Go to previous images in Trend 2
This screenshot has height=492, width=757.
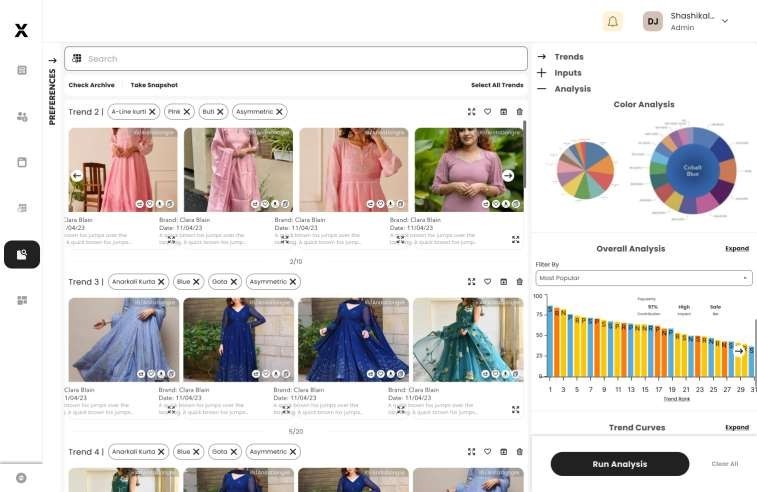pyautogui.click(x=76, y=176)
